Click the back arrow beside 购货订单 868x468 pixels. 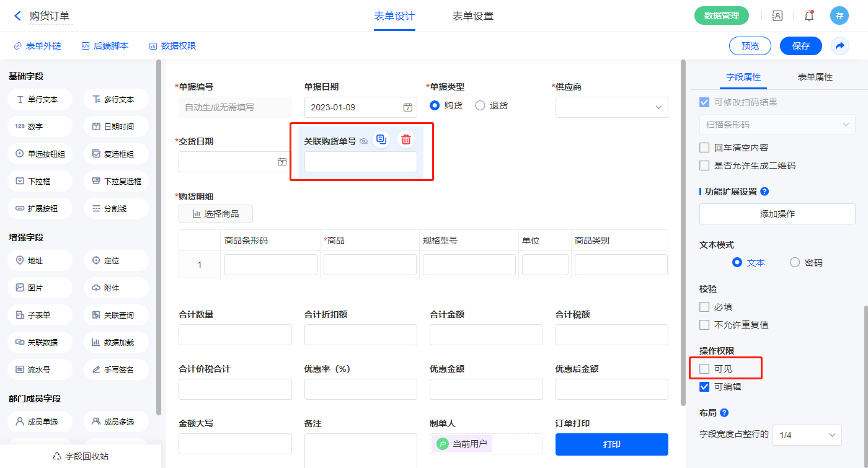17,16
